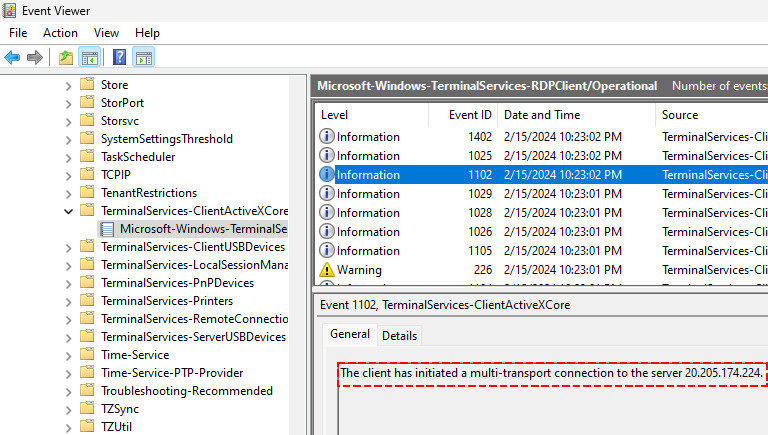Sort events by Event ID column header
The image size is (768, 435).
(x=463, y=115)
